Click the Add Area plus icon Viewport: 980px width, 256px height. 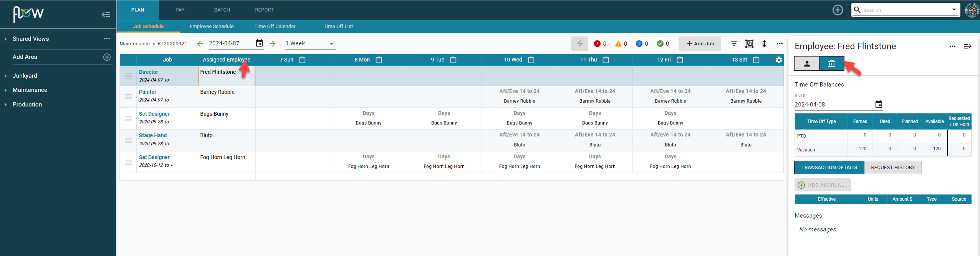107,57
